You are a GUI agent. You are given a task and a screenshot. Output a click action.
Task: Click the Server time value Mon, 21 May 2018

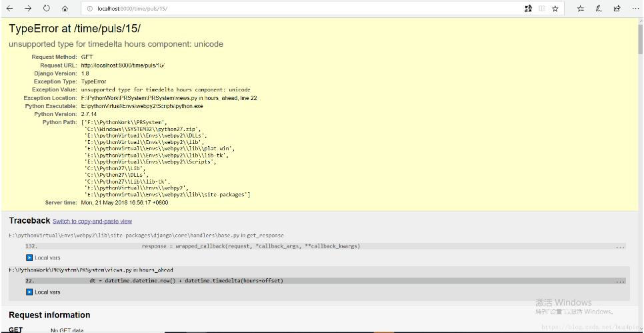(x=125, y=203)
